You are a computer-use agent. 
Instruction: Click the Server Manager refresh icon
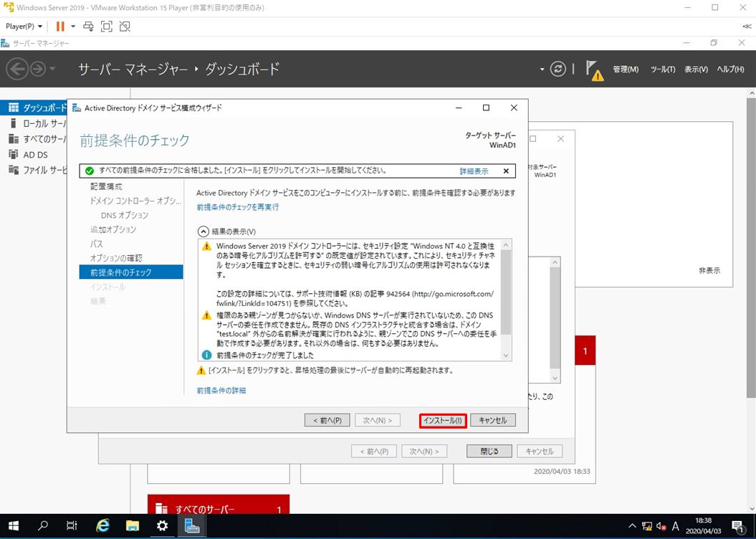(x=558, y=70)
